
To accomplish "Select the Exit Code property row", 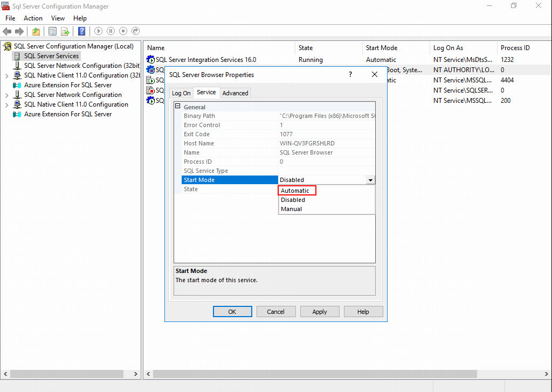I will click(x=278, y=134).
